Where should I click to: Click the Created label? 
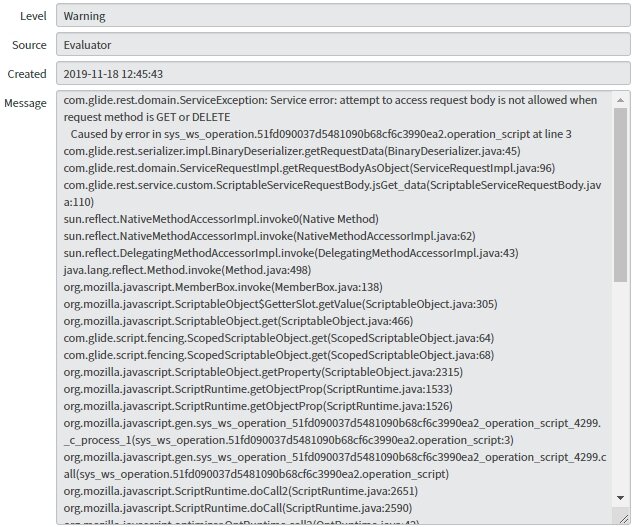(x=27, y=74)
